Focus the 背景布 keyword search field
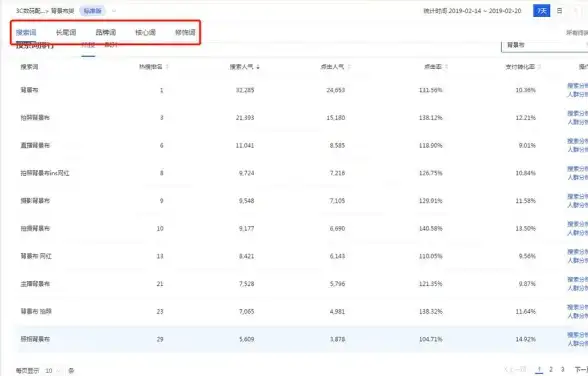588x376 pixels. tap(544, 45)
